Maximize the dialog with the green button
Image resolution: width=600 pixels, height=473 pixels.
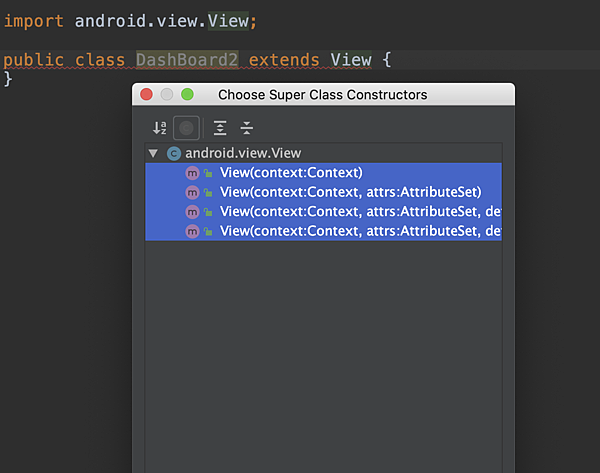click(x=187, y=94)
